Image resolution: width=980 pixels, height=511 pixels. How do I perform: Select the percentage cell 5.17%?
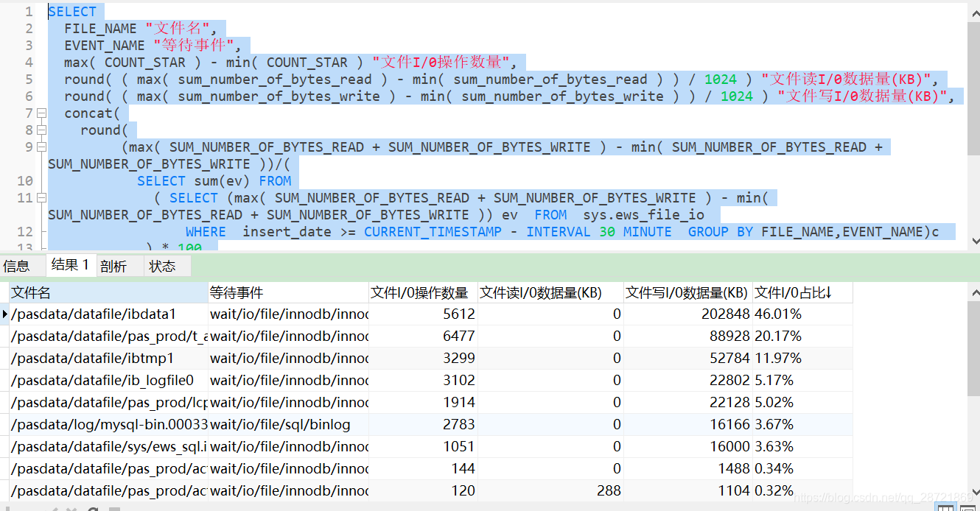pos(802,381)
